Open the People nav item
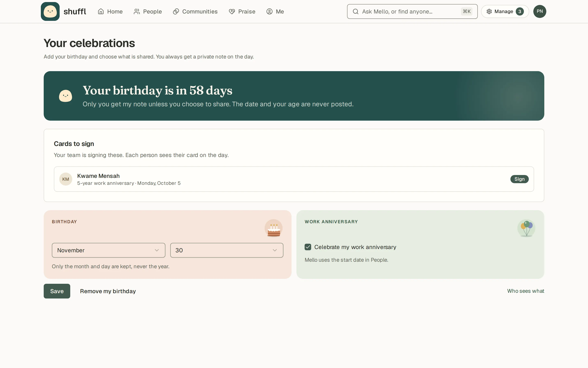 coord(148,11)
